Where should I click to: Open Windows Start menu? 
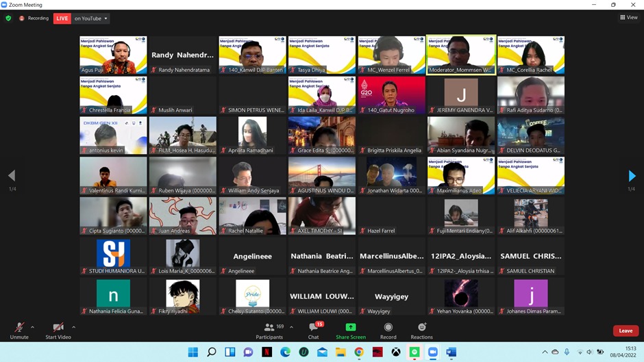pyautogui.click(x=193, y=352)
